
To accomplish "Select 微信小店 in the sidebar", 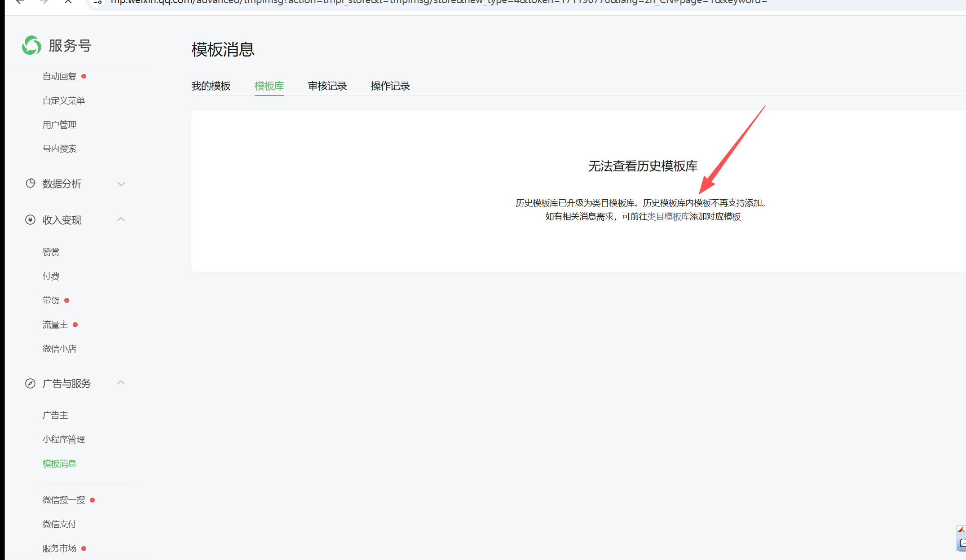I will [x=59, y=349].
